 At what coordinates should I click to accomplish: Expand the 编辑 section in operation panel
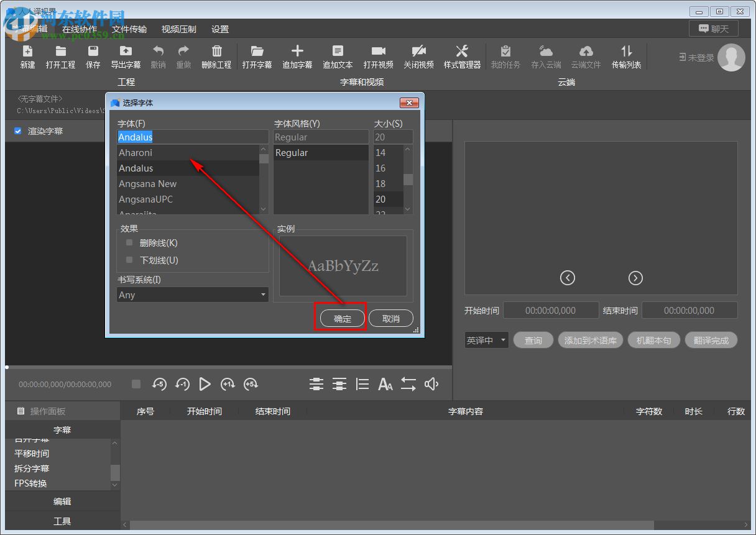tap(62, 501)
